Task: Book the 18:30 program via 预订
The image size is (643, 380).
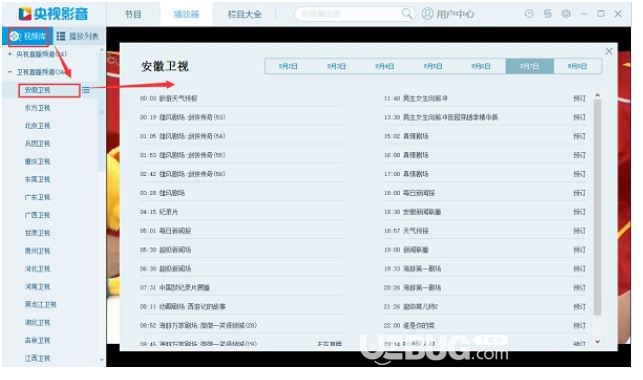Action: pyautogui.click(x=579, y=212)
